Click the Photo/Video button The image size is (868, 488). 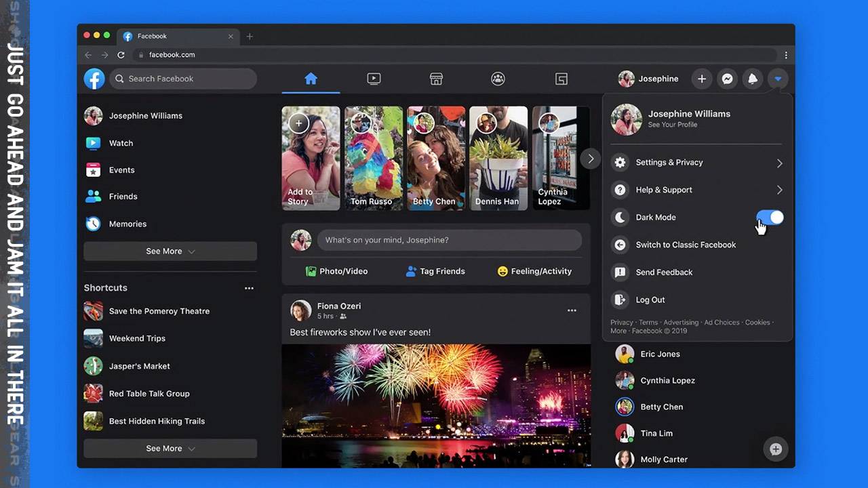337,271
